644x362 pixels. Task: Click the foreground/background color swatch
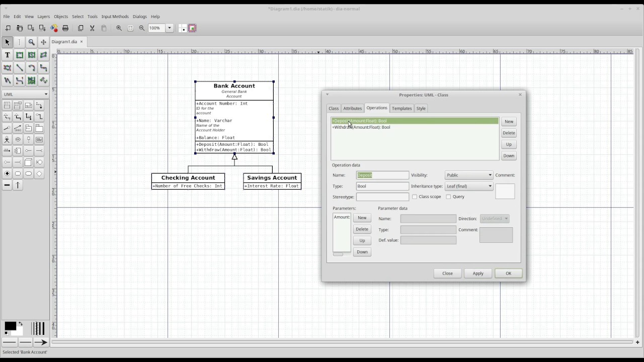tap(14, 328)
